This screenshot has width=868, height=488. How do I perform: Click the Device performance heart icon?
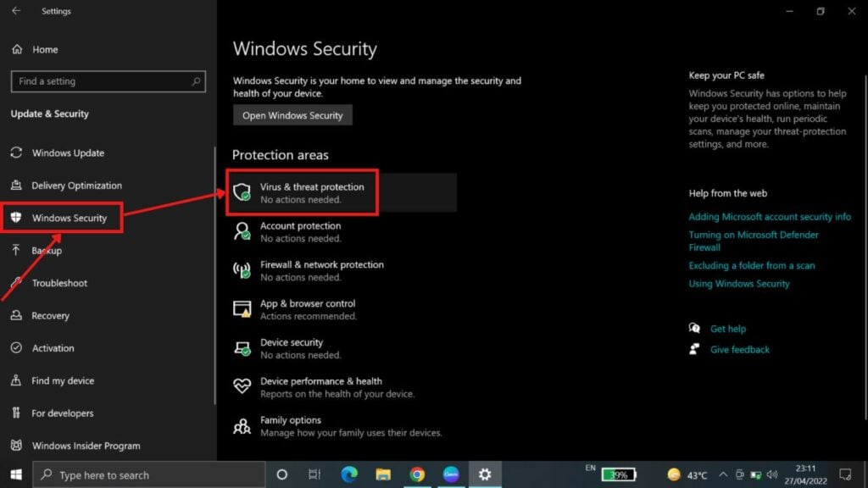click(x=242, y=385)
